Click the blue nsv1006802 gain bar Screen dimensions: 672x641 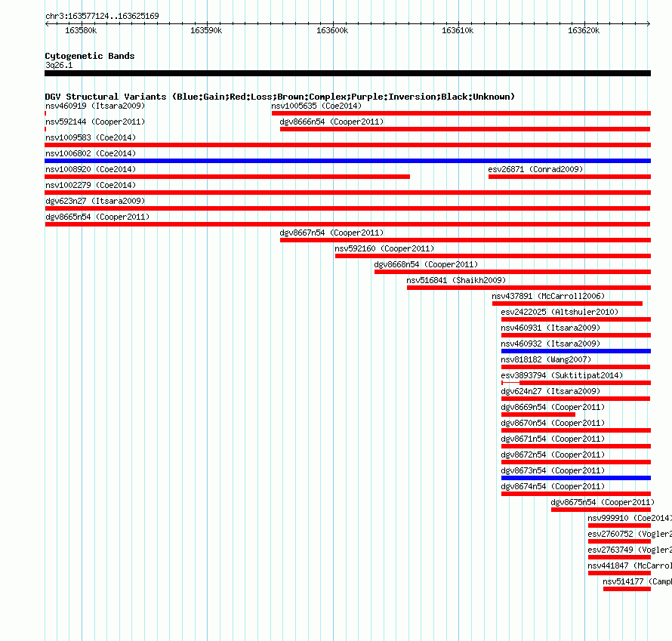click(x=347, y=161)
